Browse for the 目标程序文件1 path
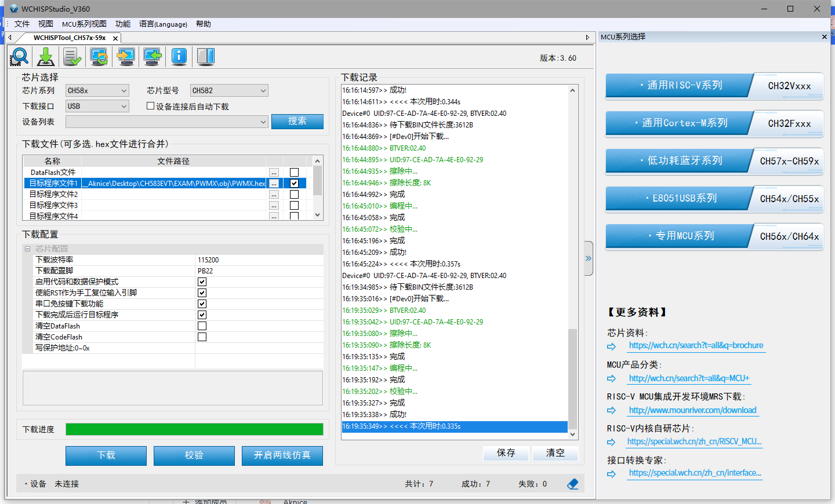This screenshot has width=835, height=504. (x=274, y=184)
